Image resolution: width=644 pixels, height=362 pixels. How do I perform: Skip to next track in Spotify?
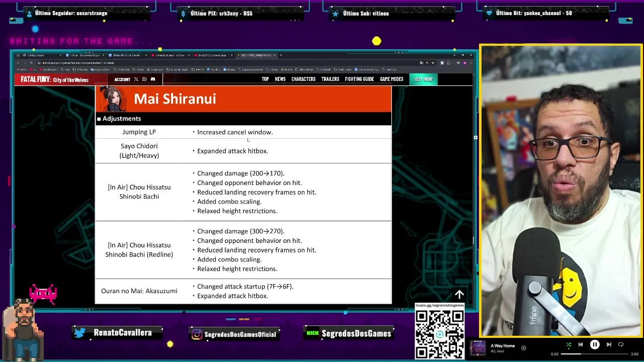pyautogui.click(x=609, y=344)
